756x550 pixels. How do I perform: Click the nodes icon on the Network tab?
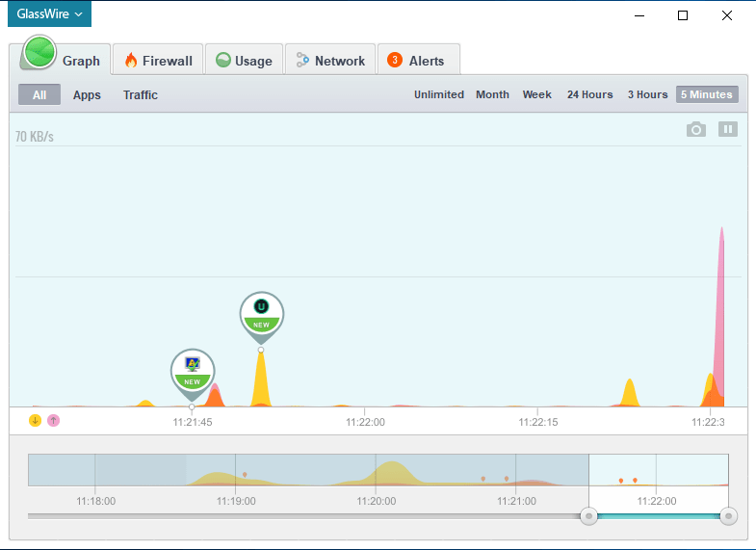tap(302, 60)
